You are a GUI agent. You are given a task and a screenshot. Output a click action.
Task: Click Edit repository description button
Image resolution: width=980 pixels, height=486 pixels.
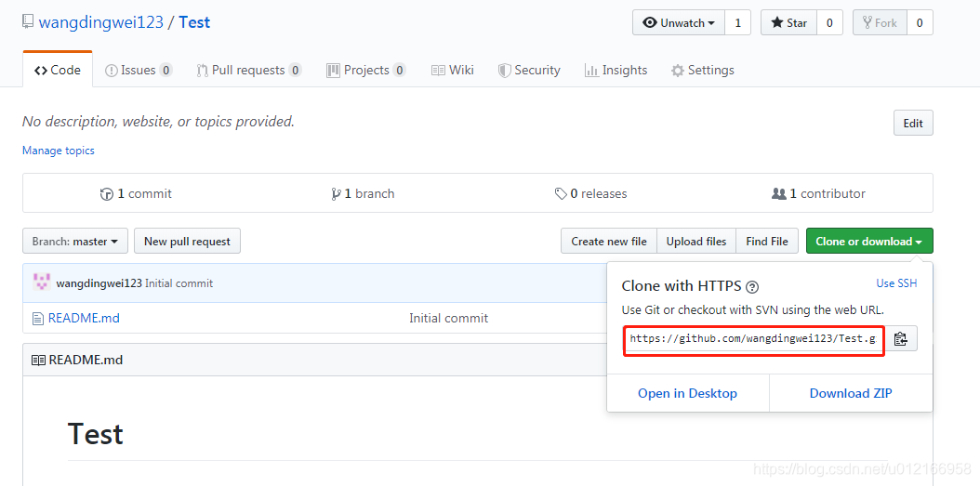pyautogui.click(x=913, y=123)
